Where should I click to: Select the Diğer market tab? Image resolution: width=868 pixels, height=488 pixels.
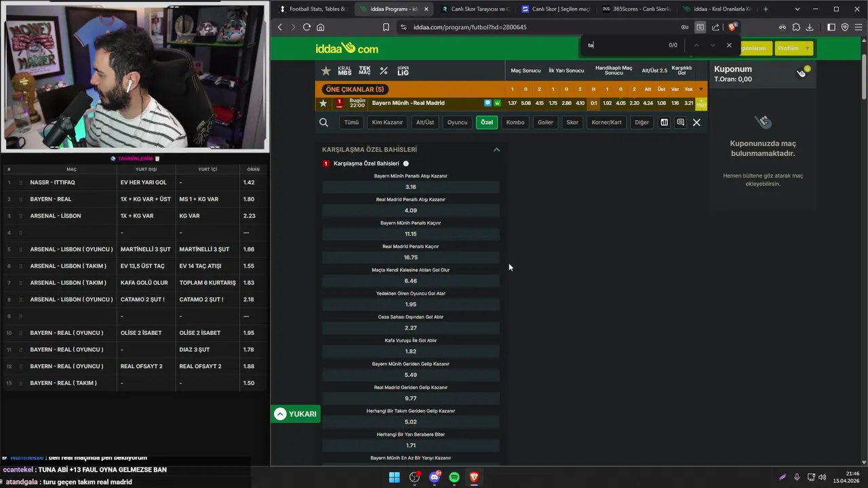(642, 123)
